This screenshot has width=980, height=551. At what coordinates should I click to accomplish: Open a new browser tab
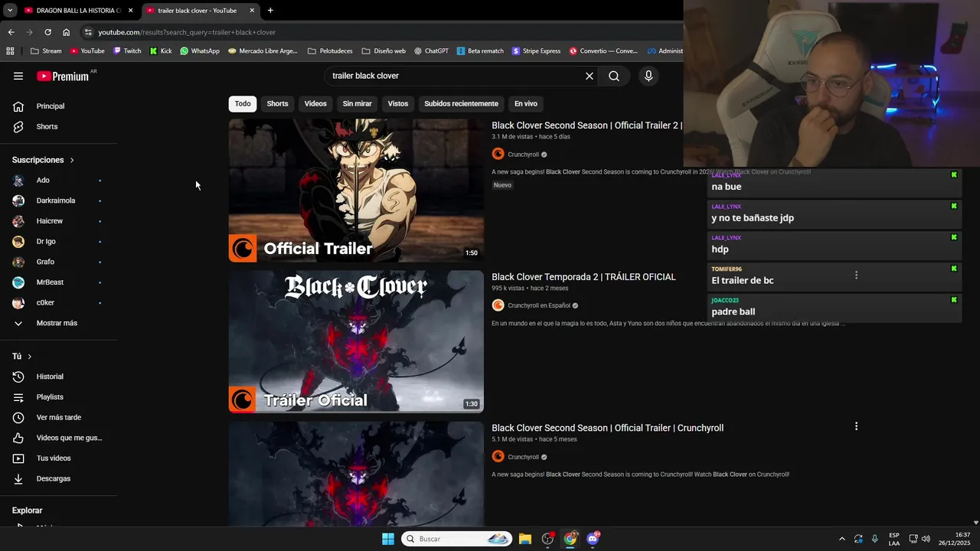[270, 11]
